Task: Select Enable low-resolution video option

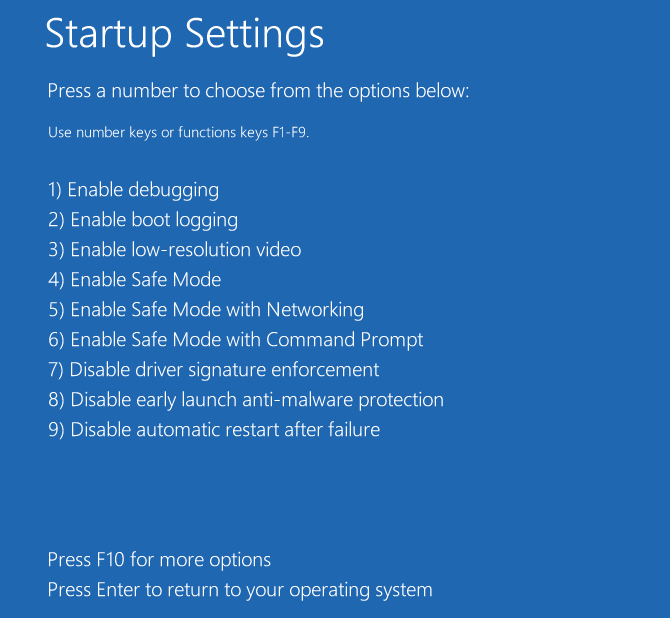Action: click(174, 250)
